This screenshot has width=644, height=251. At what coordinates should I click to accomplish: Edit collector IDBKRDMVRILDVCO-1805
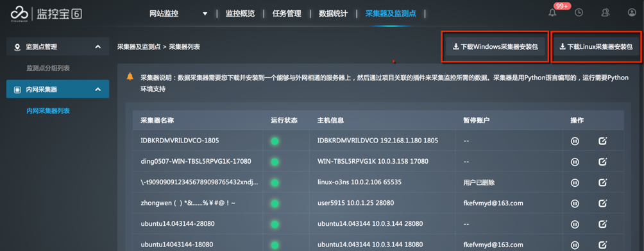(x=602, y=141)
